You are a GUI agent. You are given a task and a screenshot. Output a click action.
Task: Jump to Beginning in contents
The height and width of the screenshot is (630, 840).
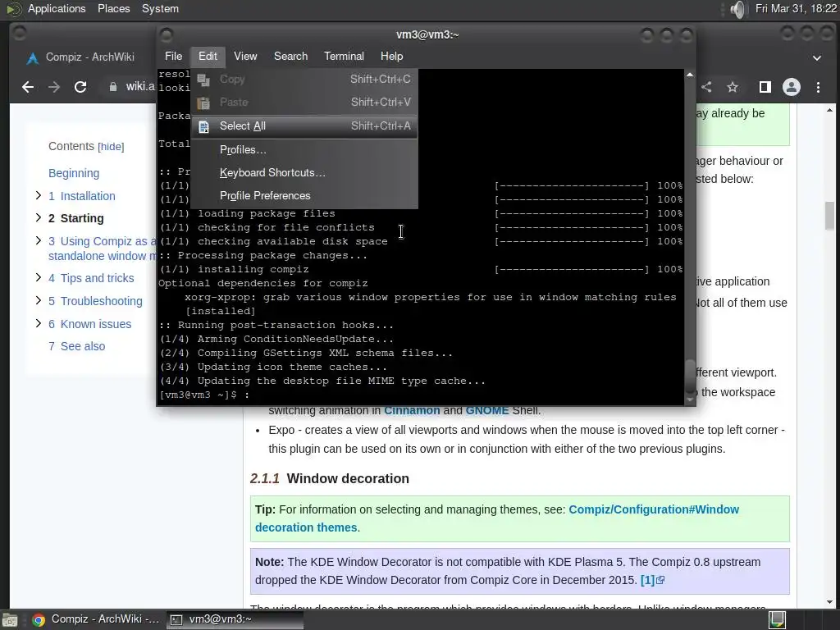pos(74,173)
